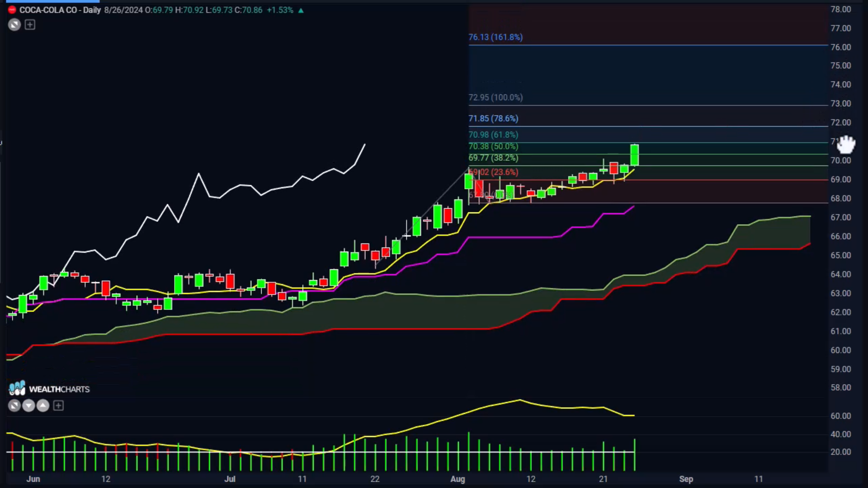Click the COCA-COLA CO - Daily title
The height and width of the screenshot is (488, 868).
60,10
